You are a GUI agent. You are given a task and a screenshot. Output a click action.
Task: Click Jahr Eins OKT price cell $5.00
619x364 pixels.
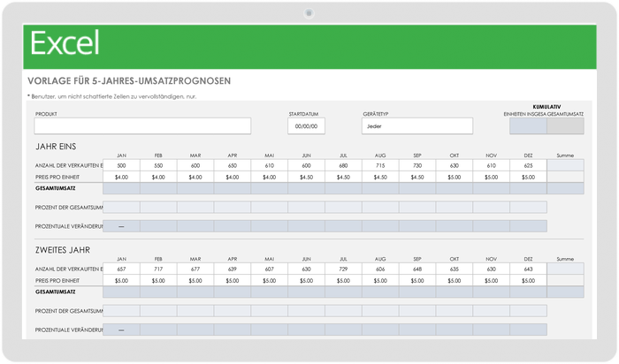pyautogui.click(x=455, y=177)
